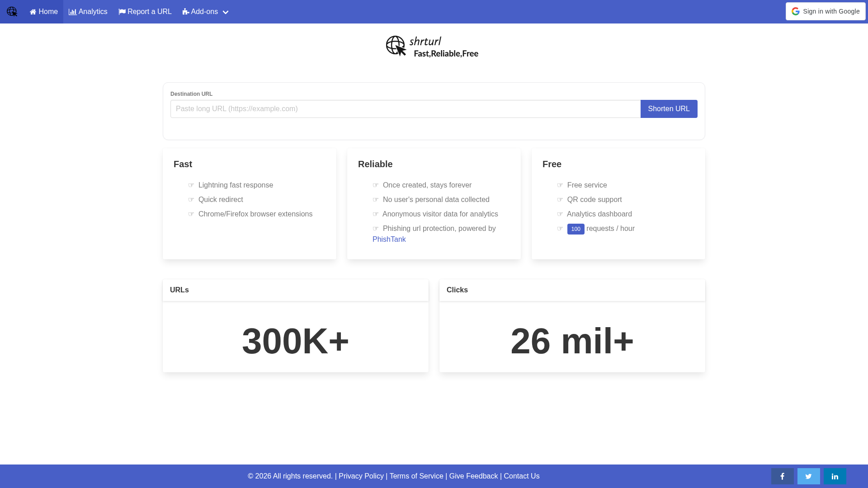This screenshot has width=868, height=488.
Task: Click the 'Free' card heading
Action: [x=552, y=164]
